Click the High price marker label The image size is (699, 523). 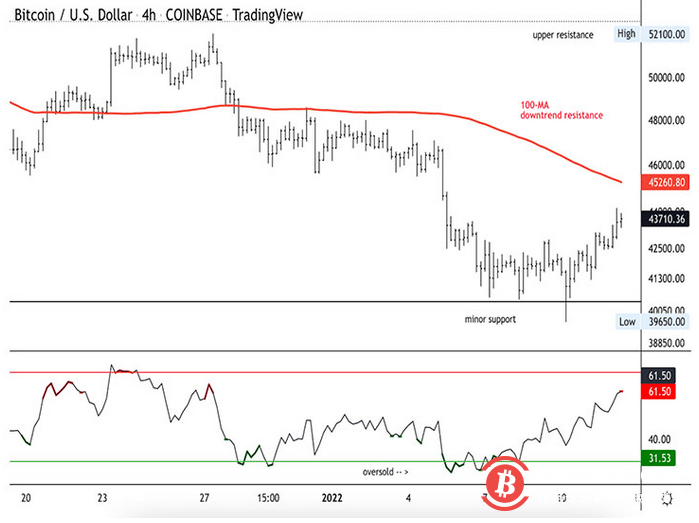[626, 34]
